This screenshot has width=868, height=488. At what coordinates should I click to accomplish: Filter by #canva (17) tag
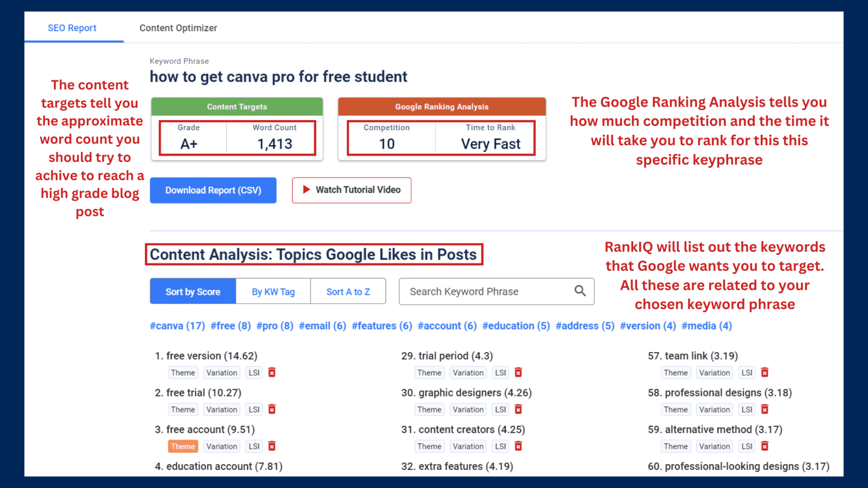(177, 326)
